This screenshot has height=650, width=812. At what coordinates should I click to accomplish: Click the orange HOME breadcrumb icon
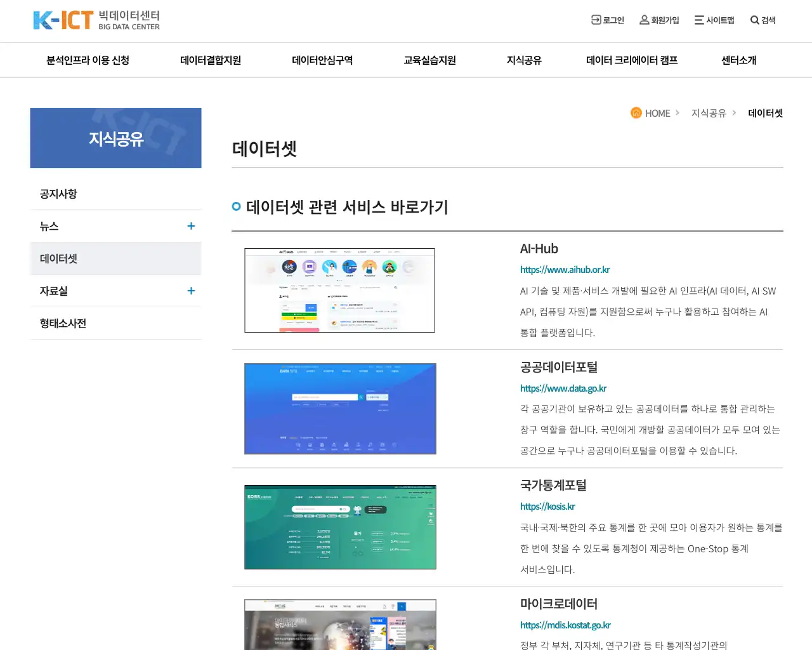coord(636,112)
